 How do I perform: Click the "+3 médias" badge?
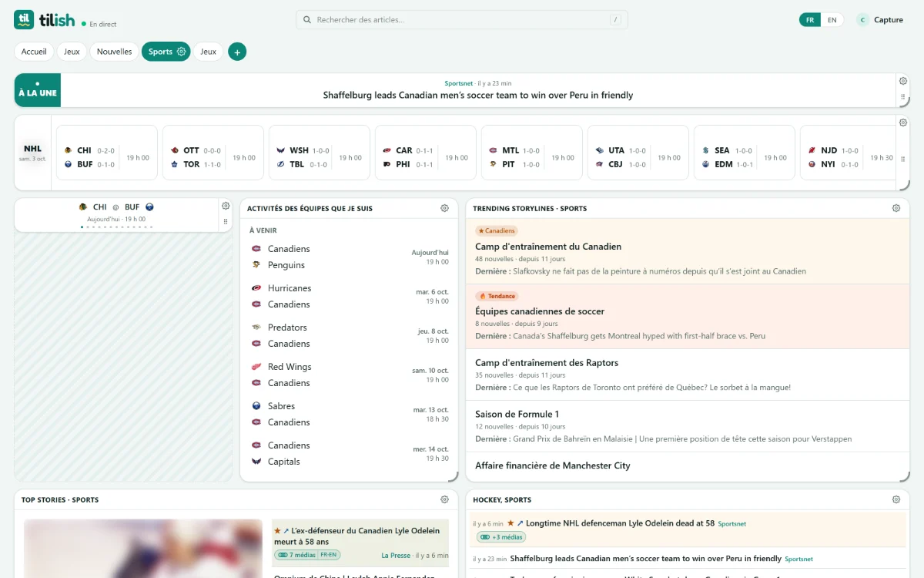[x=500, y=537]
